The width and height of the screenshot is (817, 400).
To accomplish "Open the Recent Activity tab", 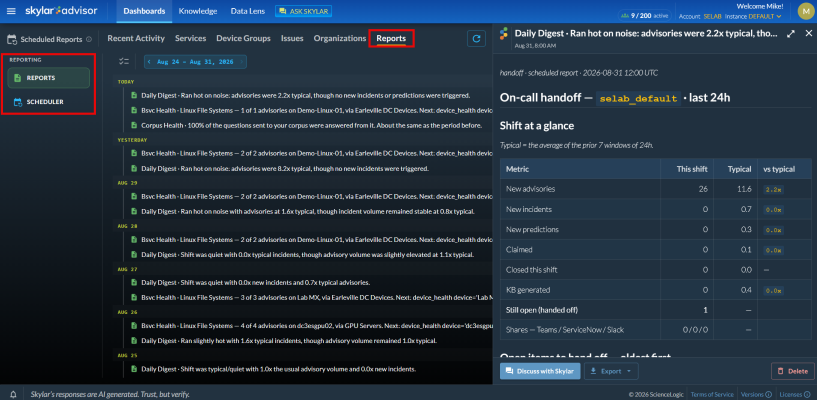I will (x=136, y=38).
